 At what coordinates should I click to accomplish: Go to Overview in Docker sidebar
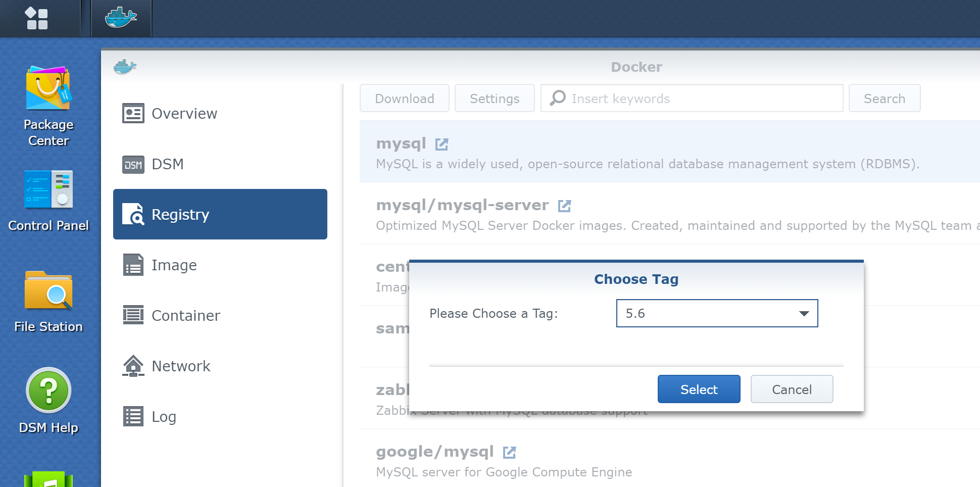pos(184,114)
